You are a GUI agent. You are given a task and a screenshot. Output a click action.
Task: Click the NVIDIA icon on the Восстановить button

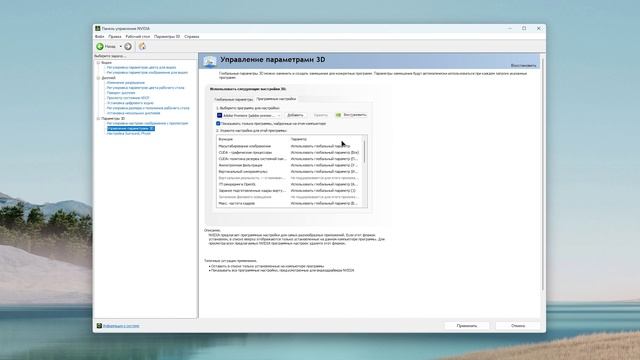point(338,115)
